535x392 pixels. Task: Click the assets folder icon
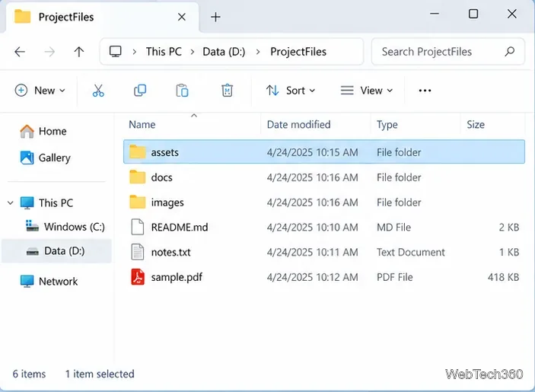pyautogui.click(x=138, y=151)
